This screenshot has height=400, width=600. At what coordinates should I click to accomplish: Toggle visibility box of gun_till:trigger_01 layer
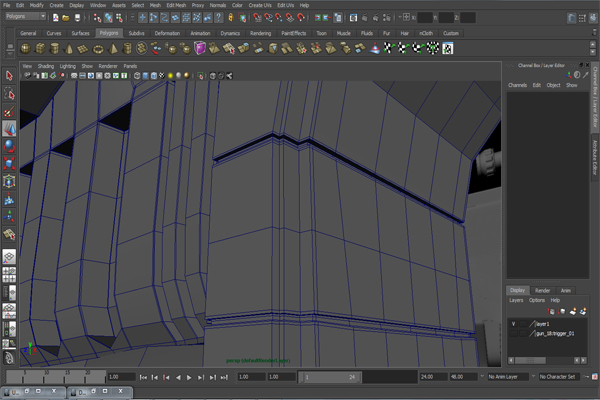[x=514, y=334]
